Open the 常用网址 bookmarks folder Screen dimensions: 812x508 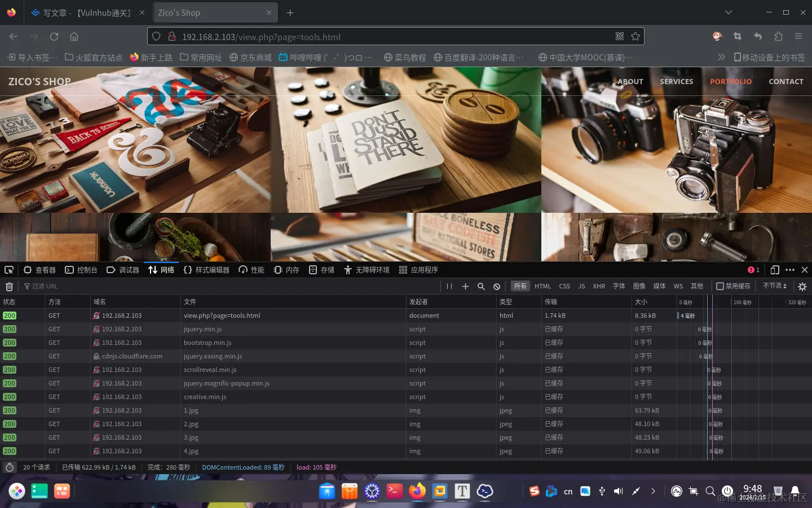(x=201, y=58)
